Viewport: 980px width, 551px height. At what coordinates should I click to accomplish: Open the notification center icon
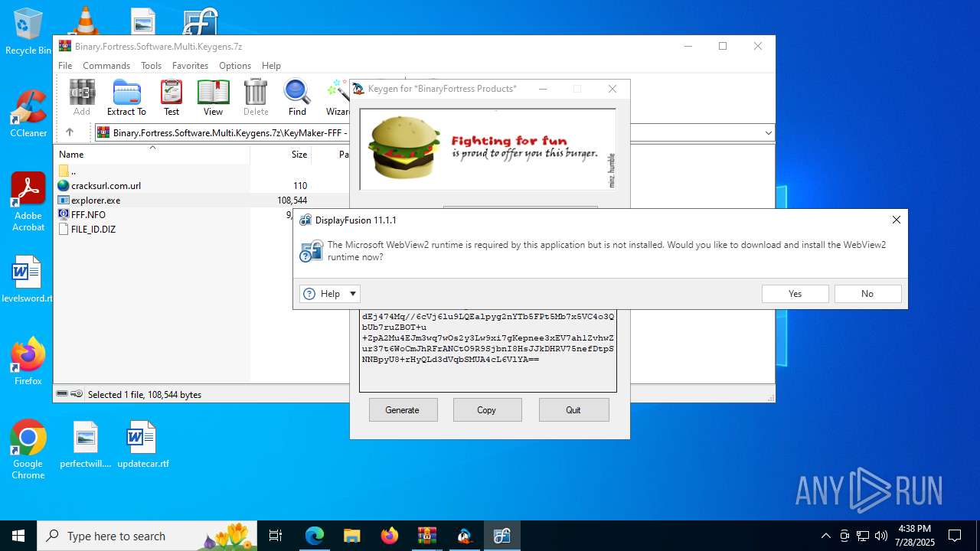click(x=955, y=536)
